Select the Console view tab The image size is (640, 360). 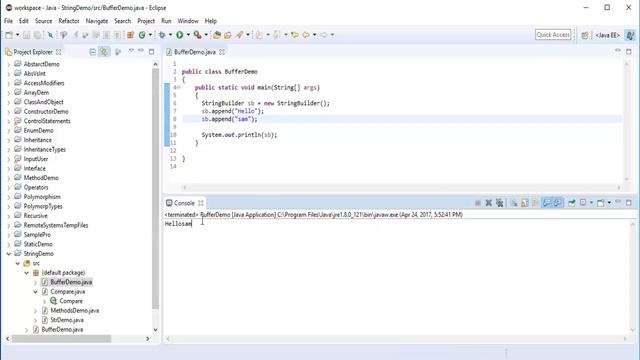pyautogui.click(x=184, y=203)
